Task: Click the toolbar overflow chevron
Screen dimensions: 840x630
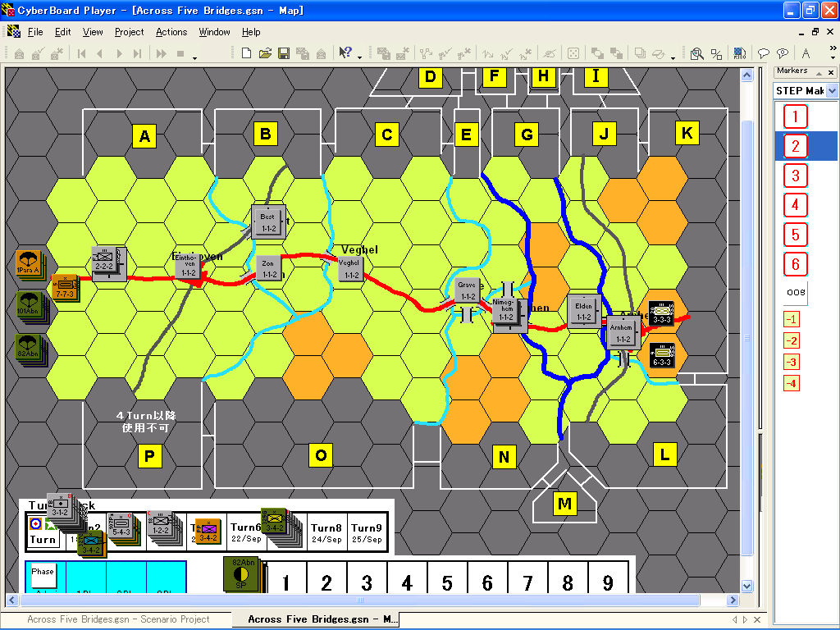Action: (x=833, y=48)
